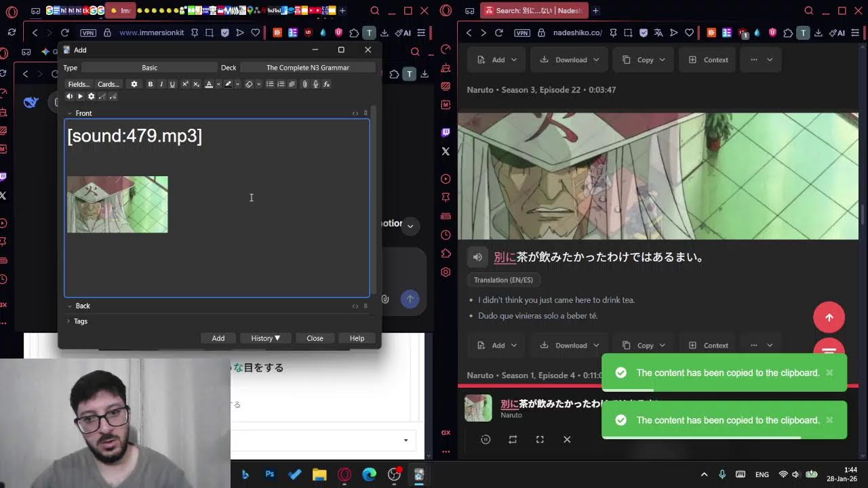The height and width of the screenshot is (488, 868).
Task: Insert a numbered ordered list
Action: (x=281, y=84)
